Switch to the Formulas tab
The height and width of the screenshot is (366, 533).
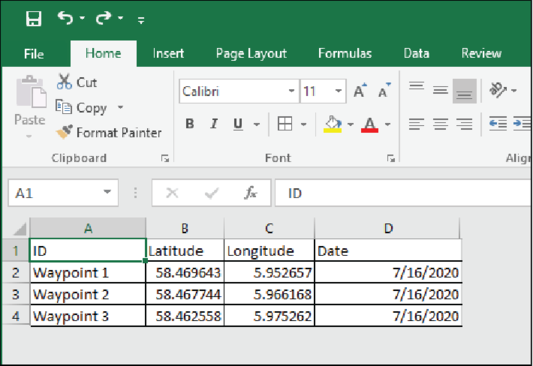[x=345, y=54]
